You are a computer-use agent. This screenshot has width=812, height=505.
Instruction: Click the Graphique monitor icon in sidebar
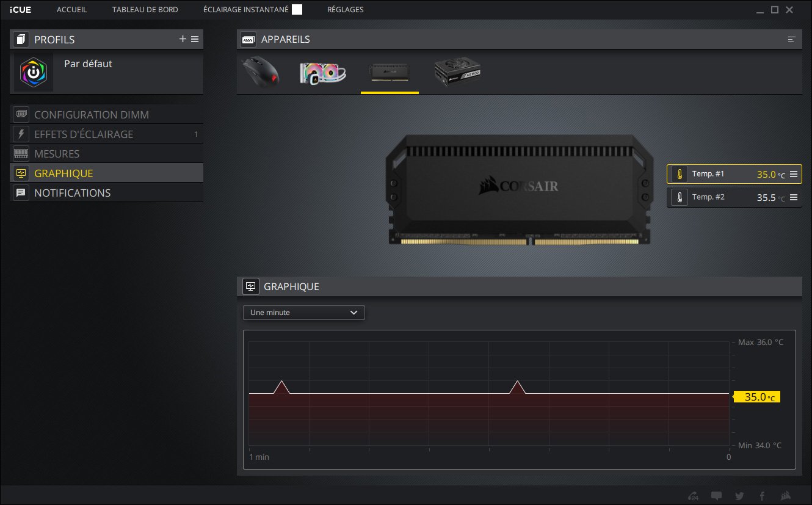click(21, 173)
